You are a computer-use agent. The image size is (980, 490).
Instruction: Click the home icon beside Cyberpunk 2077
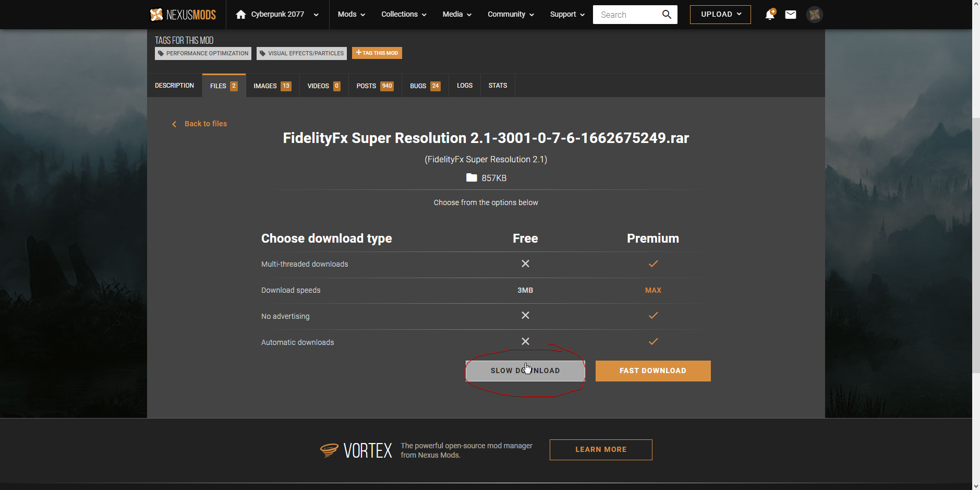coord(240,15)
